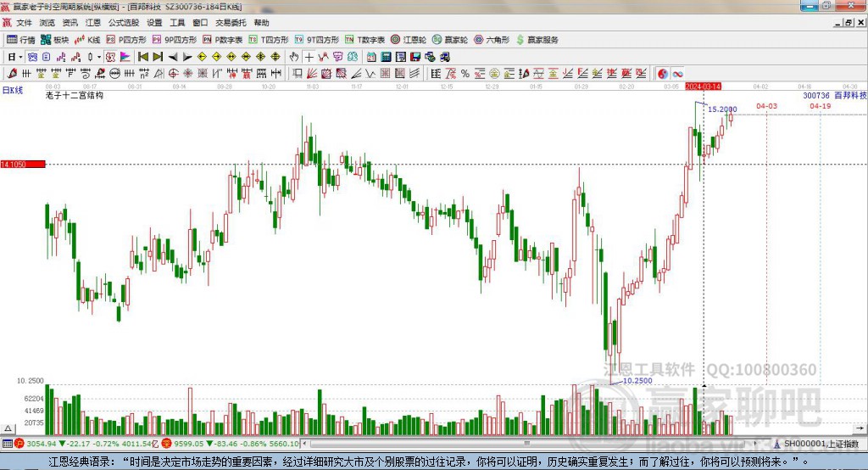This screenshot has width=868, height=470.
Task: Click the 300736 百邦科技 stock label
Action: pos(835,95)
